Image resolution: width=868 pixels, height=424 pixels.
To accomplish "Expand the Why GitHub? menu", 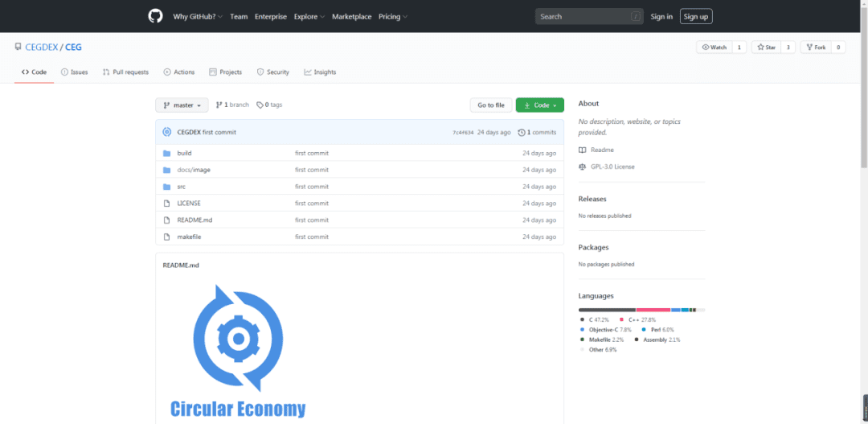I will [198, 17].
